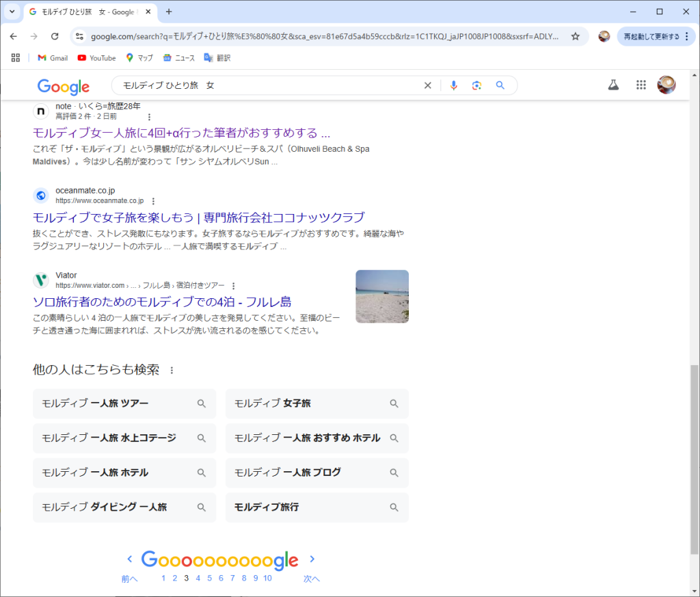
Task: Open the YouTube bookmark
Action: click(x=96, y=58)
